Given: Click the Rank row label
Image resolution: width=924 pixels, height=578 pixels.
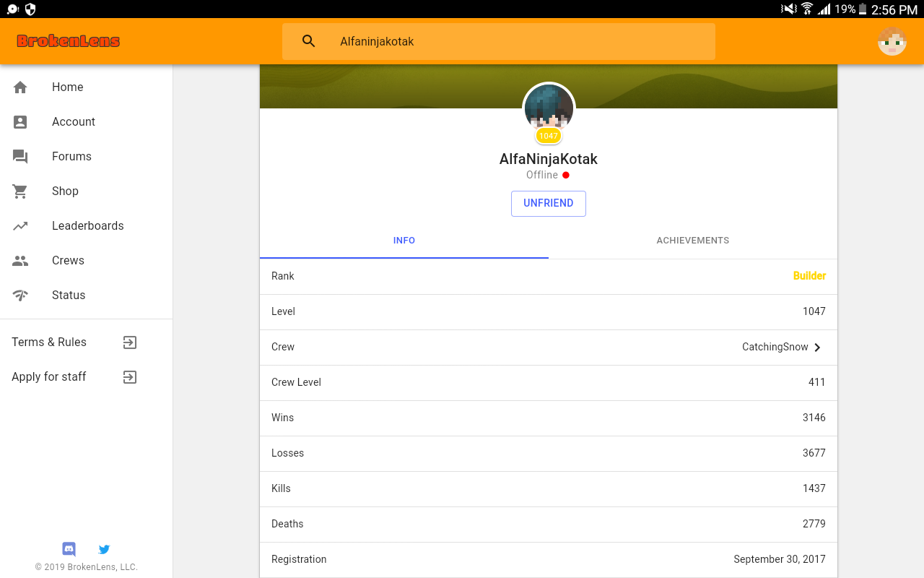Looking at the screenshot, I should point(283,276).
